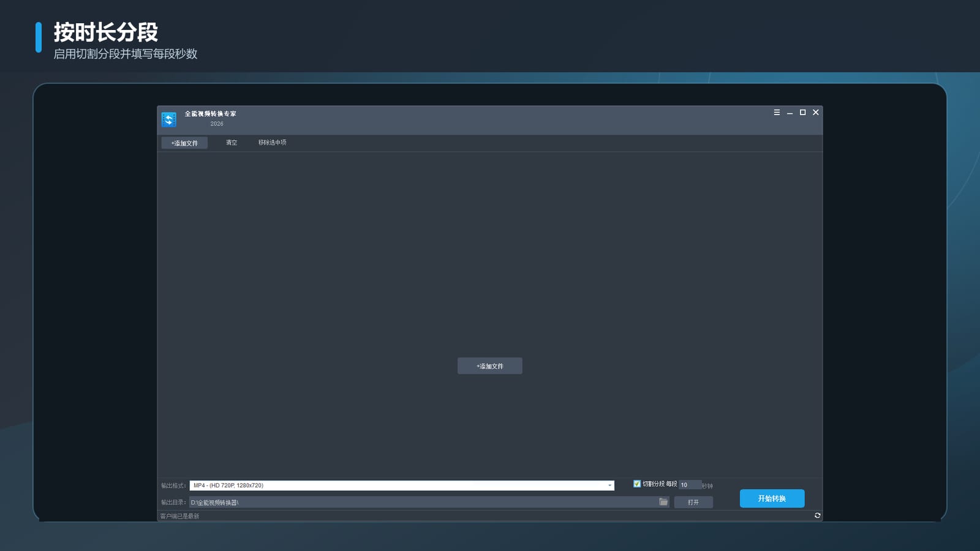Image resolution: width=980 pixels, height=551 pixels.
Task: Open the 输出格式 MP4 combo box
Action: coord(401,485)
